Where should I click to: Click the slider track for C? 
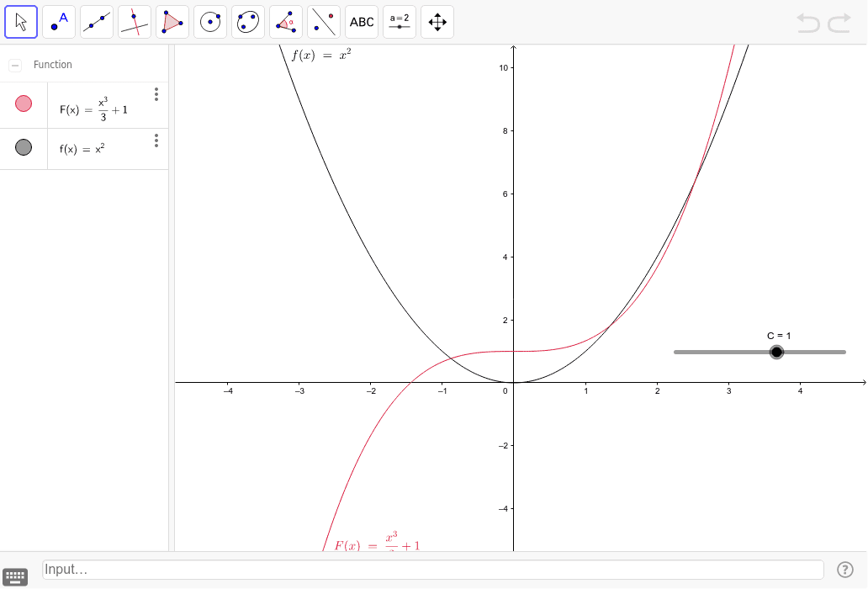759,352
